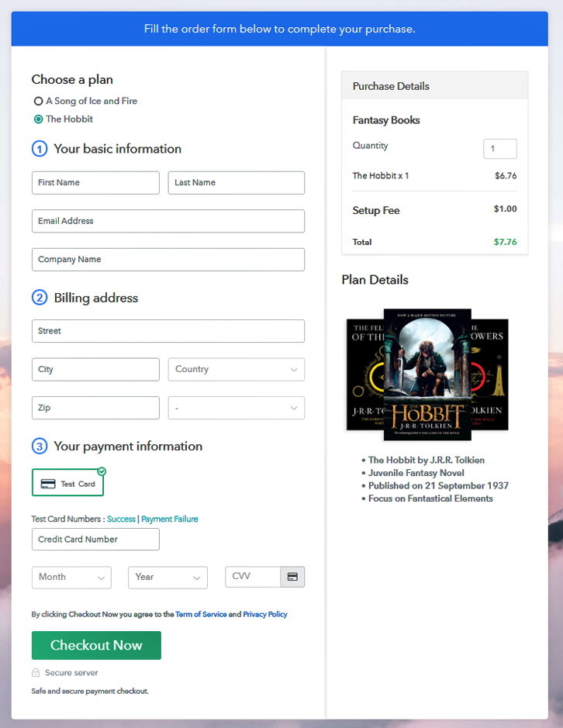Focus the Email Address field

tap(168, 221)
